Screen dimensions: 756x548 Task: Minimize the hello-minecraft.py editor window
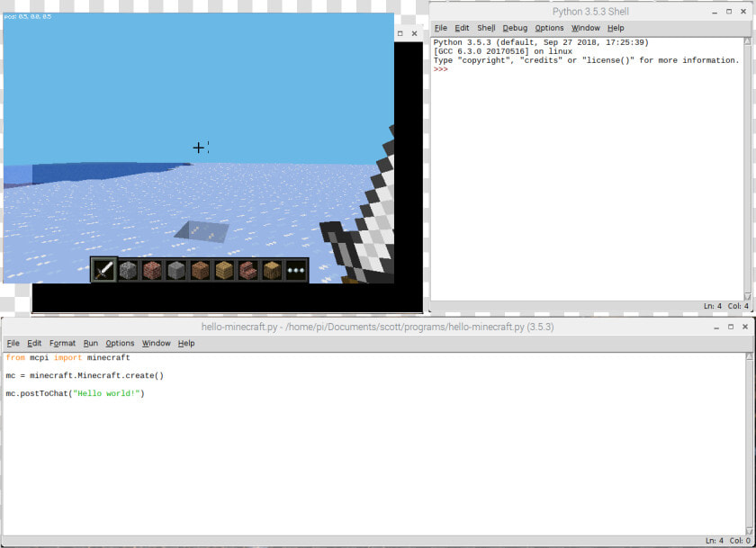716,327
